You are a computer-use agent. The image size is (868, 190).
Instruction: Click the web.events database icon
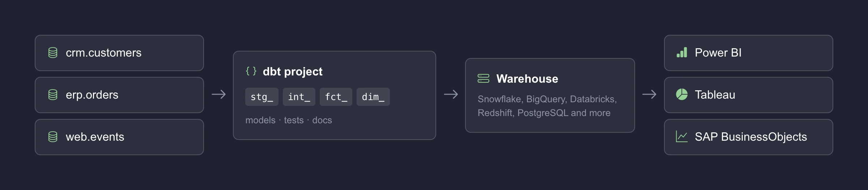53,137
